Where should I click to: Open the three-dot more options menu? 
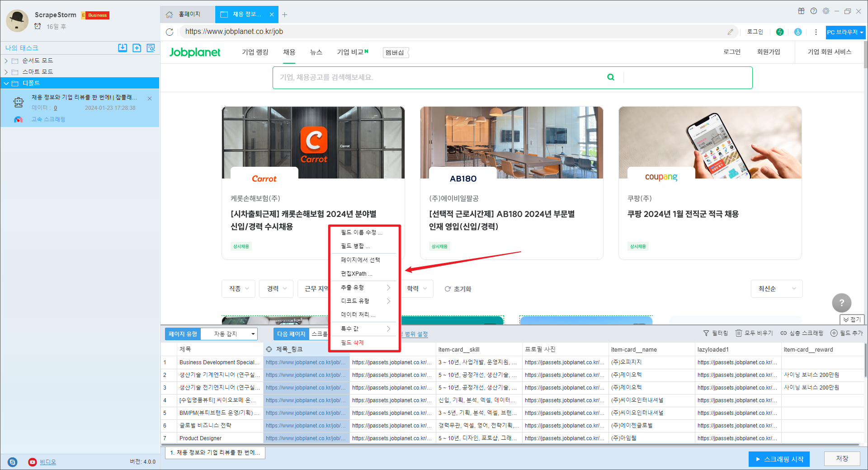tap(816, 32)
